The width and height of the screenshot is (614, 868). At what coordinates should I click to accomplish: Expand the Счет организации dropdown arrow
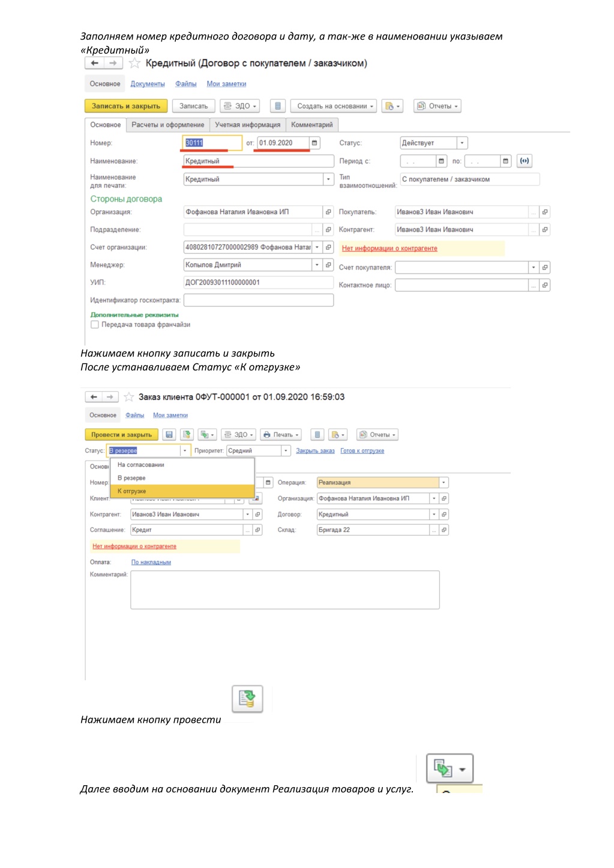(318, 247)
